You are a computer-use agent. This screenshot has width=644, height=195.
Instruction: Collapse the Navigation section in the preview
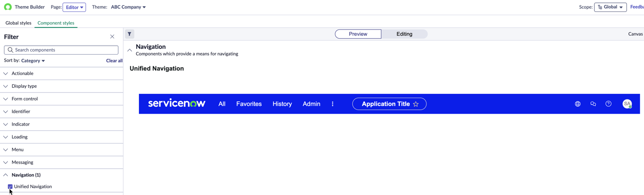pyautogui.click(x=130, y=50)
